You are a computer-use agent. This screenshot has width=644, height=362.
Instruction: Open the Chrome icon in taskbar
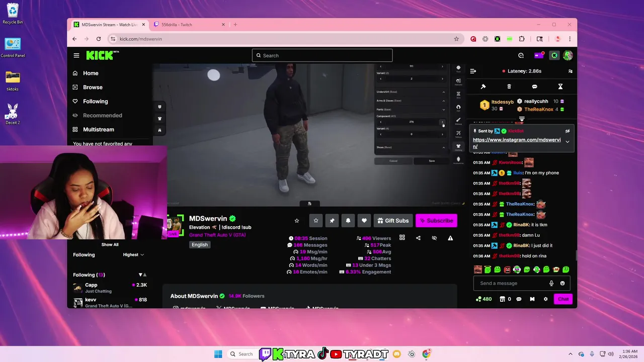426,354
